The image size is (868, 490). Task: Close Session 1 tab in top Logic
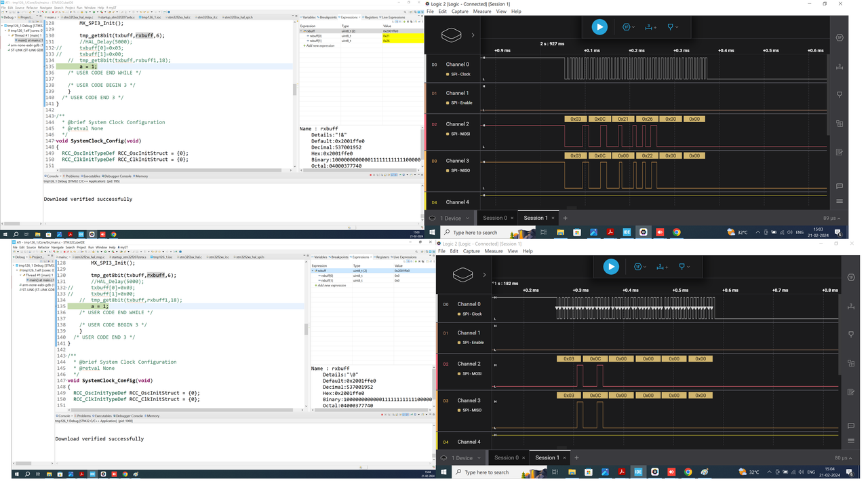(x=553, y=218)
